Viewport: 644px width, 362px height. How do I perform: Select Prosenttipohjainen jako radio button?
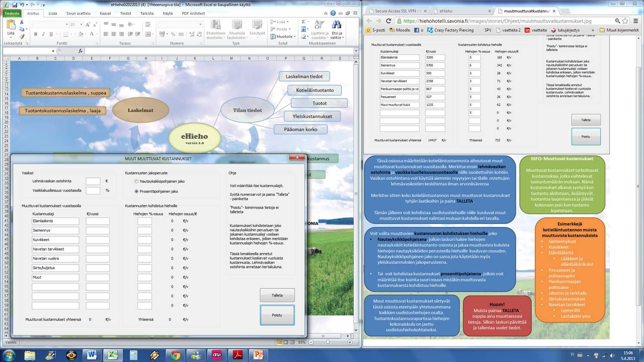coord(136,191)
